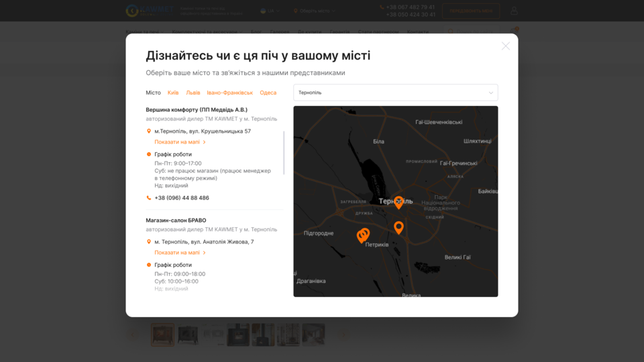Open the user account icon

coord(514,11)
